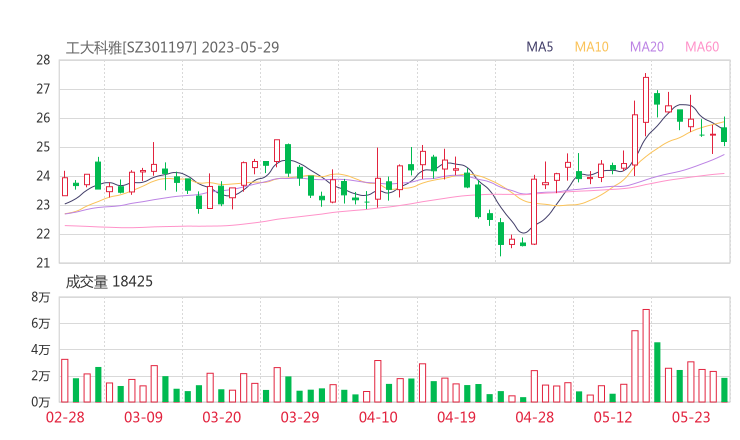Click the last green volume bar on the right
The width and height of the screenshot is (740, 440).
724,390
